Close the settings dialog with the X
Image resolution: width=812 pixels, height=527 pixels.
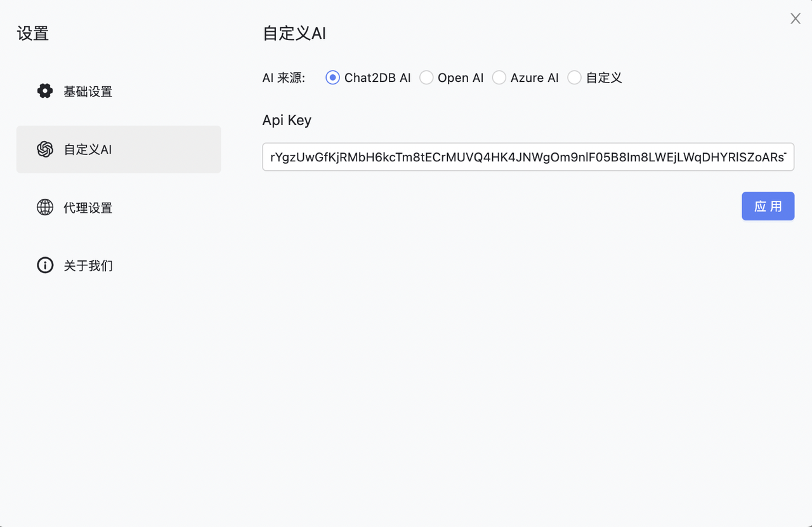(x=796, y=19)
